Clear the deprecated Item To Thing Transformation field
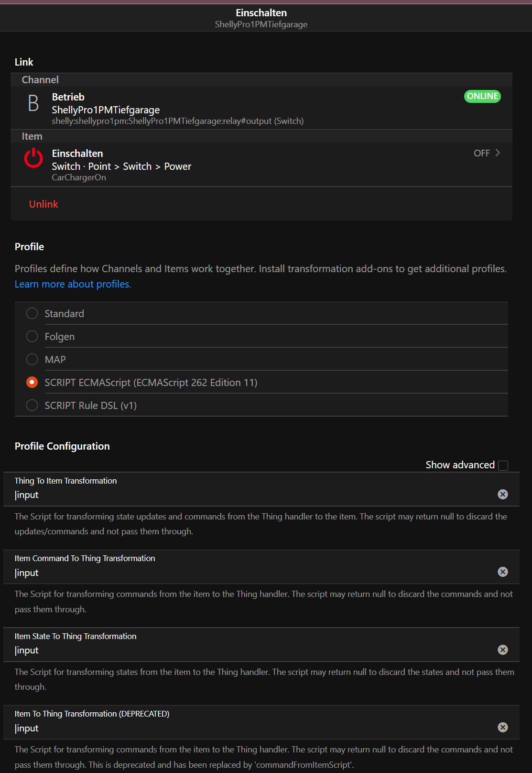 pos(502,728)
